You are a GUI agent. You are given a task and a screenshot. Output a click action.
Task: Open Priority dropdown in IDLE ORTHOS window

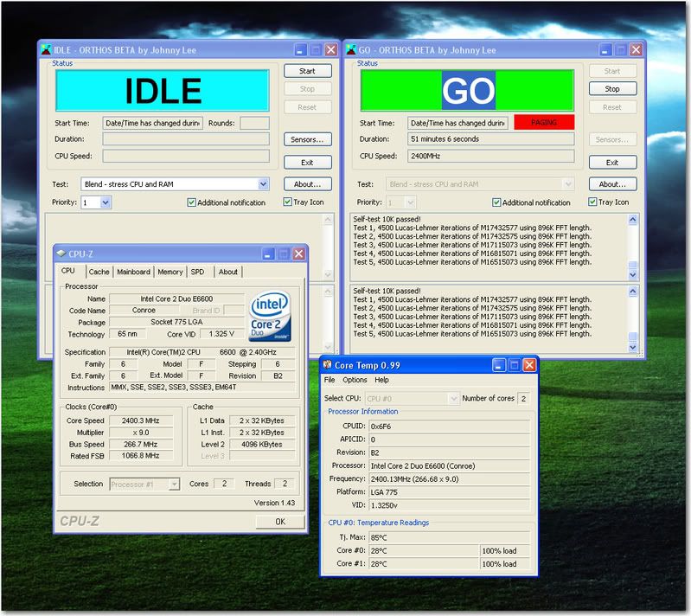[x=106, y=202]
